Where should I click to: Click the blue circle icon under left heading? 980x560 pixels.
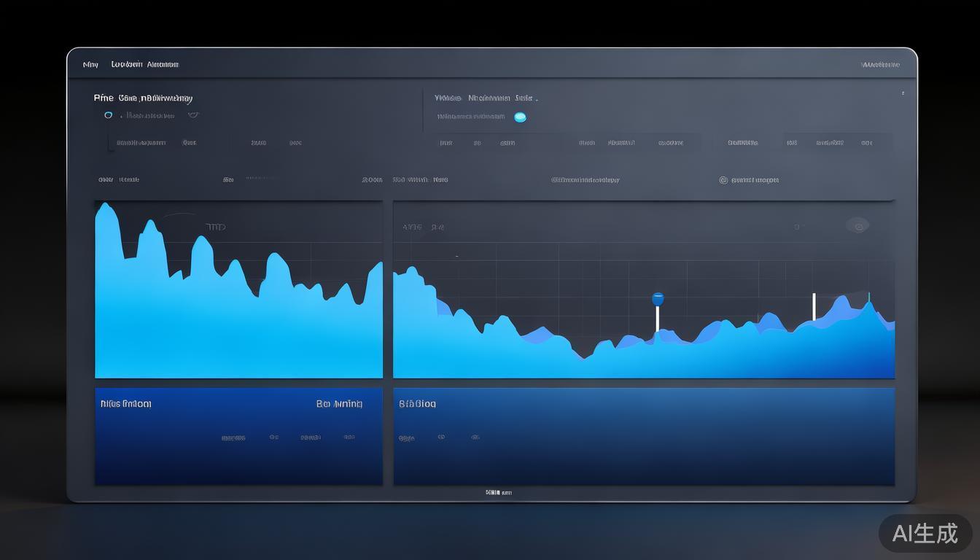tap(109, 115)
